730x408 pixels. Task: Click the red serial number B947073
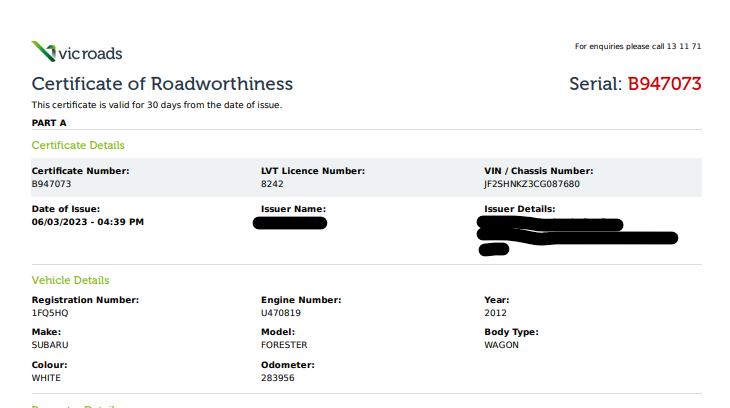(x=664, y=84)
